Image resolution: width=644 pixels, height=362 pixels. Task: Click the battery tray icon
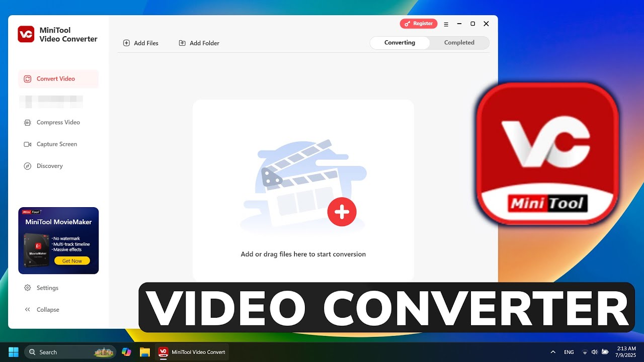coord(605,352)
